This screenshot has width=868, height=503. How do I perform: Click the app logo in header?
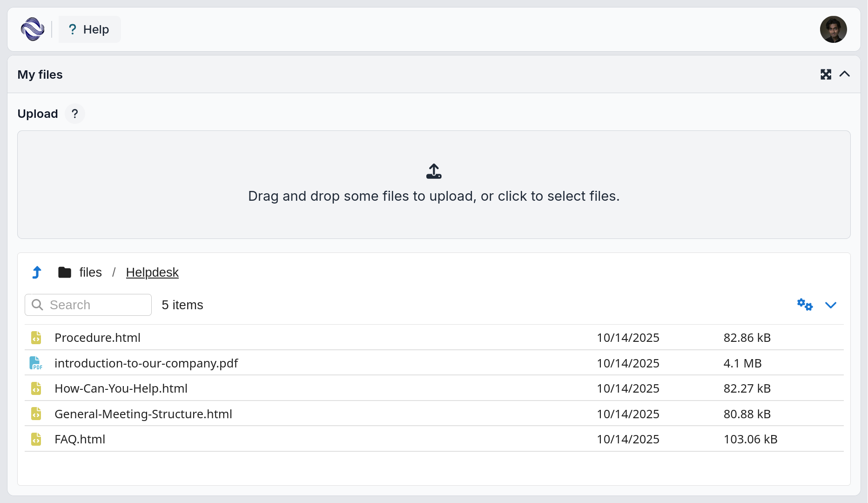tap(33, 29)
